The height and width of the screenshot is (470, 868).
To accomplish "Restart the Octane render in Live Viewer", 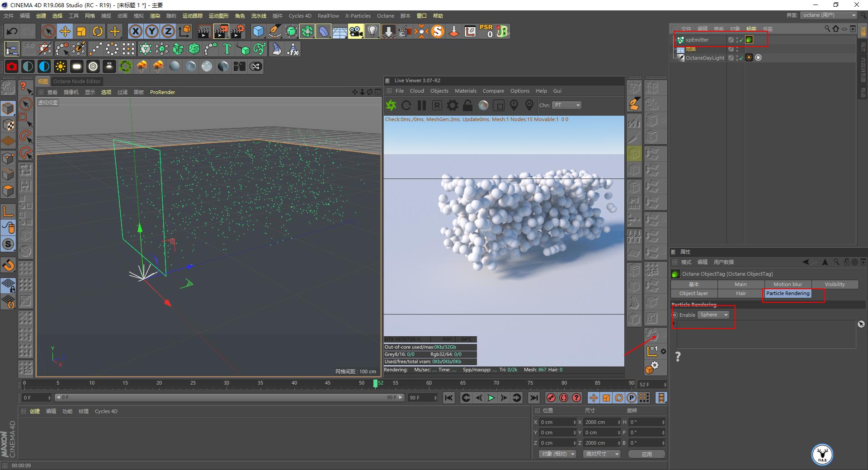I will (x=406, y=105).
